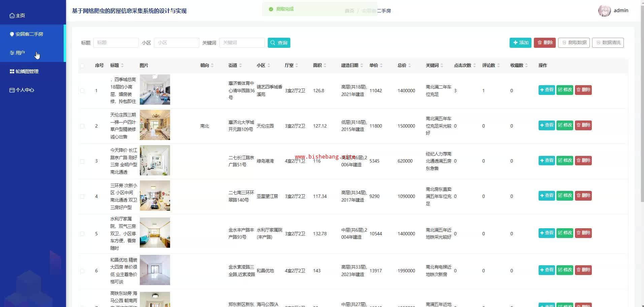Screen dimensions: 644x307
Task: Click the red trash 删除 toolbar button
Action: pyautogui.click(x=545, y=43)
